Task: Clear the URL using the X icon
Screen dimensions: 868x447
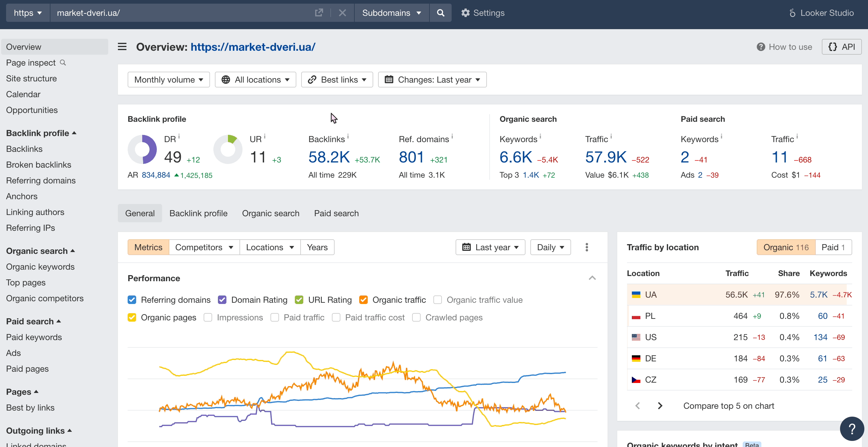Action: point(342,13)
